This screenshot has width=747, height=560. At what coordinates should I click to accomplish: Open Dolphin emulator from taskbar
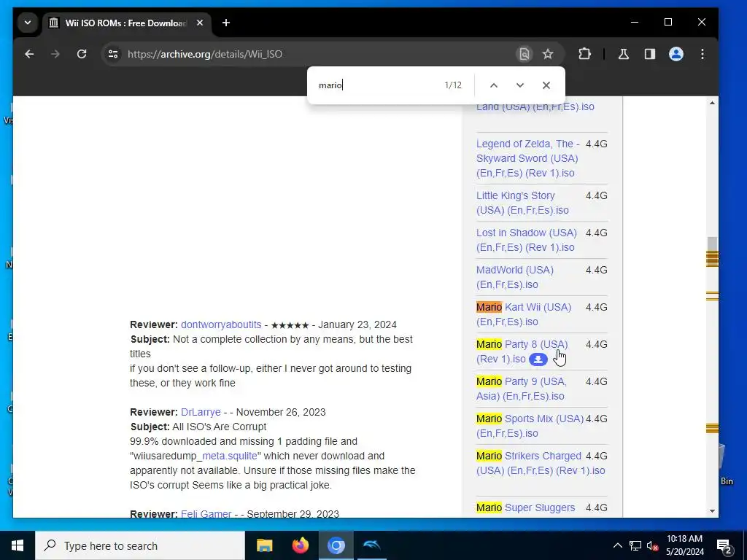click(371, 545)
